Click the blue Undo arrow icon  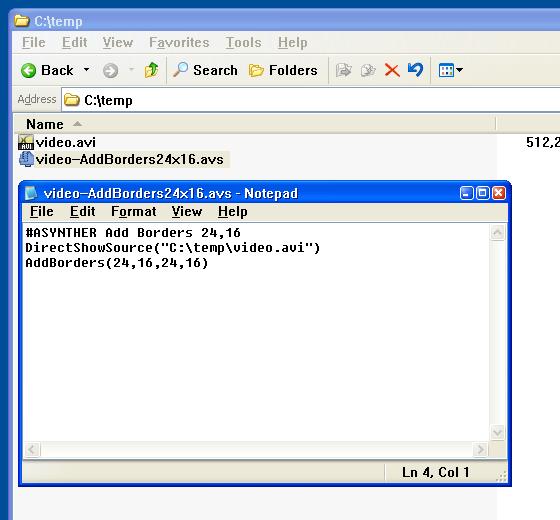tap(415, 70)
